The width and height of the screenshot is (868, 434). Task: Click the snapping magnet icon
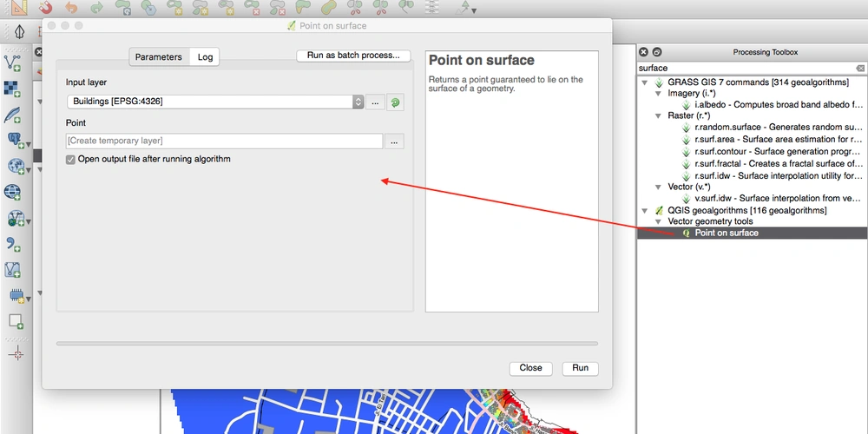coord(44,7)
